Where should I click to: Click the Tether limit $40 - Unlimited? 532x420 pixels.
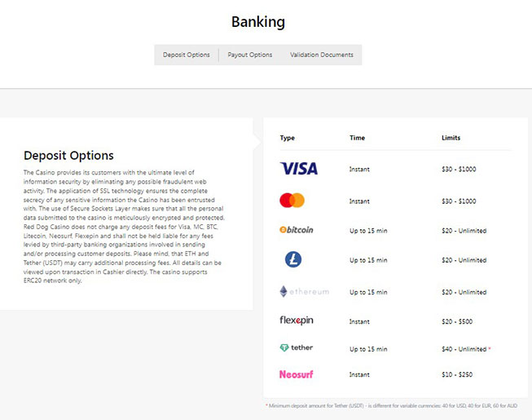point(463,348)
